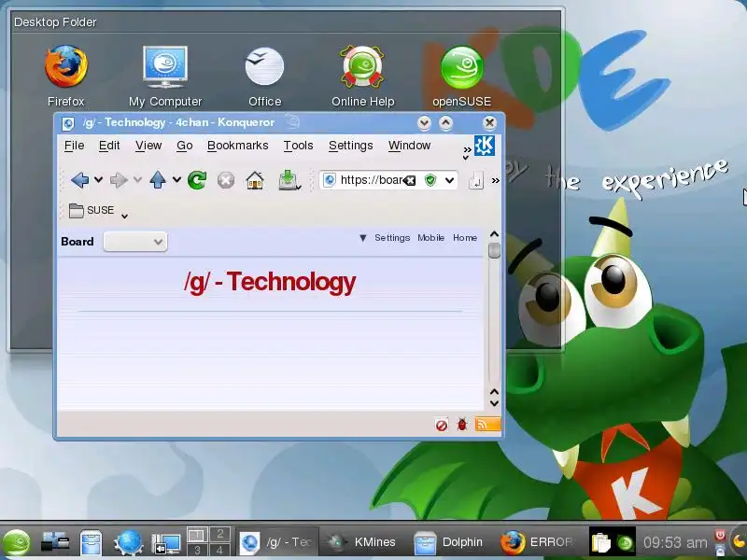The image size is (747, 560).
Task: Click the Mobile link on the page
Action: [431, 238]
